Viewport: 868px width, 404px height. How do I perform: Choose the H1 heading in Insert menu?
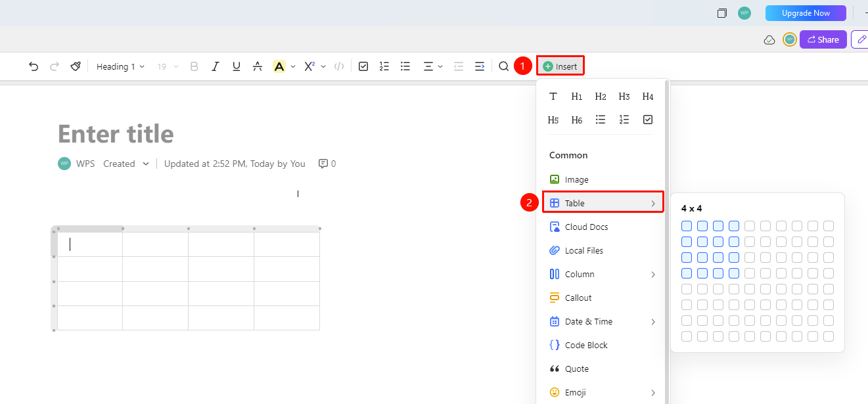(577, 97)
